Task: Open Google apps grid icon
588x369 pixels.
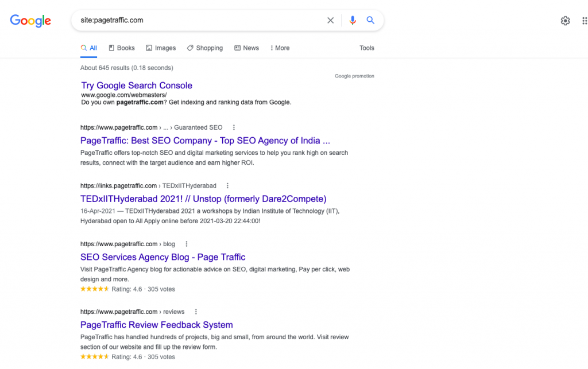Action: pos(585,20)
